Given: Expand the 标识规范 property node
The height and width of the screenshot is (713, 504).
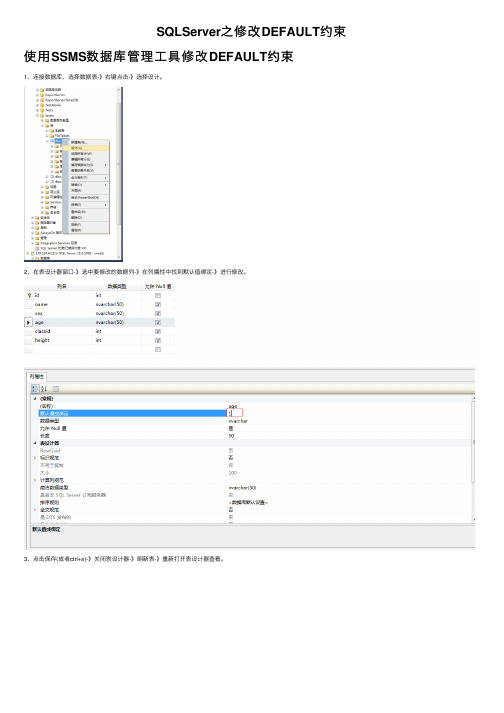Looking at the screenshot, I should [35, 458].
